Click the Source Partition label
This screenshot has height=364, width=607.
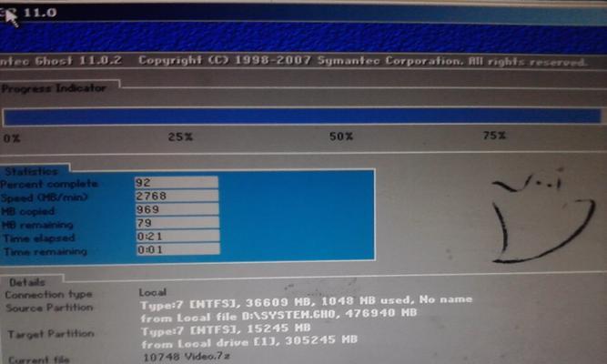tap(49, 308)
